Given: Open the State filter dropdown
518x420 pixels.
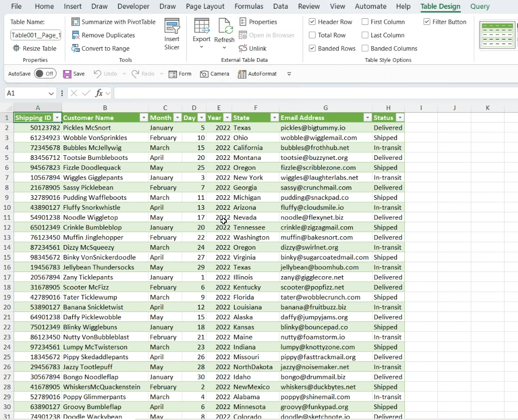Looking at the screenshot, I should 275,118.
